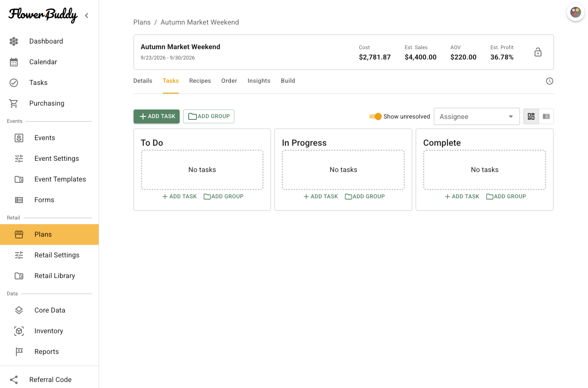588x388 pixels.
Task: Click the Est. Profit value 36.78%
Action: click(502, 57)
